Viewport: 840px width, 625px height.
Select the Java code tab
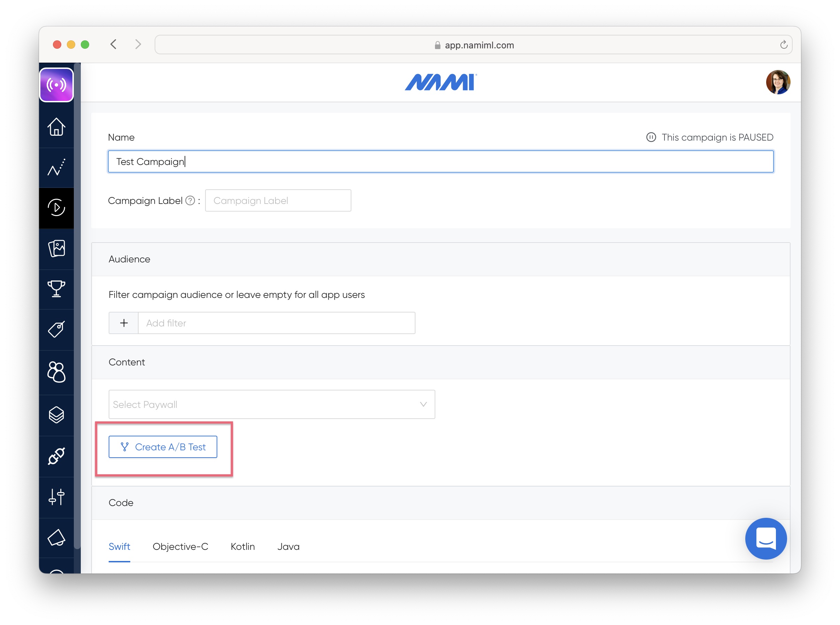coord(288,547)
